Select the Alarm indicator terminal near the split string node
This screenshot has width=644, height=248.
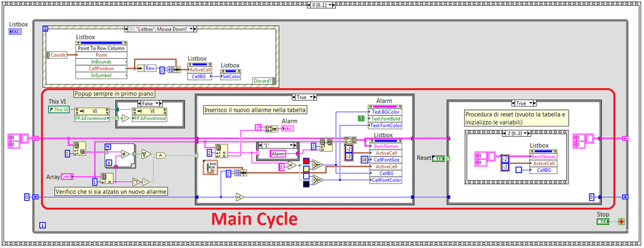[287, 129]
